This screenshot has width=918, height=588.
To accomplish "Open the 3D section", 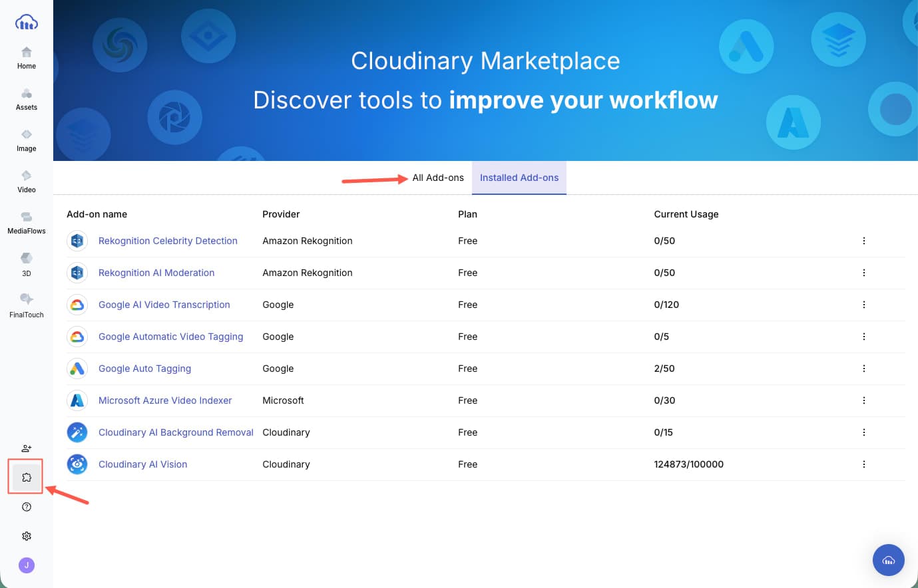I will point(27,264).
